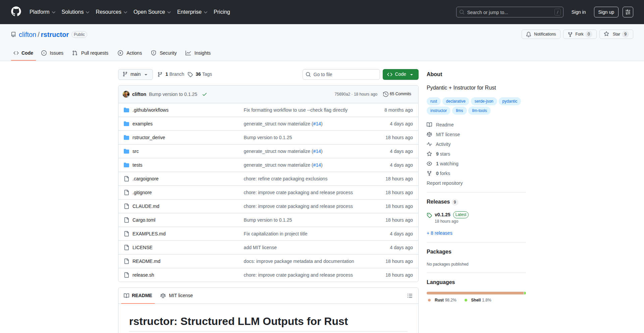Screen dimensions: 644x333
Task: Click the branch icon showing 0 forks
Action: coord(429,173)
